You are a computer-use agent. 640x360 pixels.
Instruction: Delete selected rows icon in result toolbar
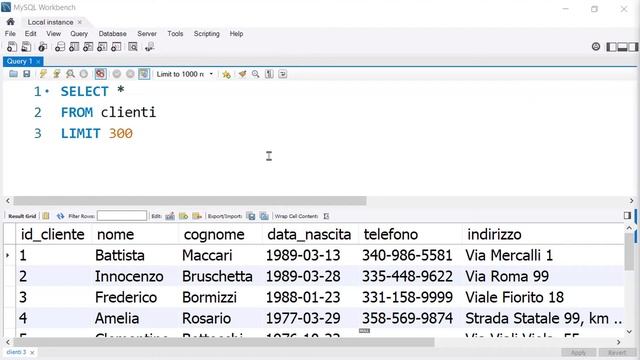click(197, 216)
